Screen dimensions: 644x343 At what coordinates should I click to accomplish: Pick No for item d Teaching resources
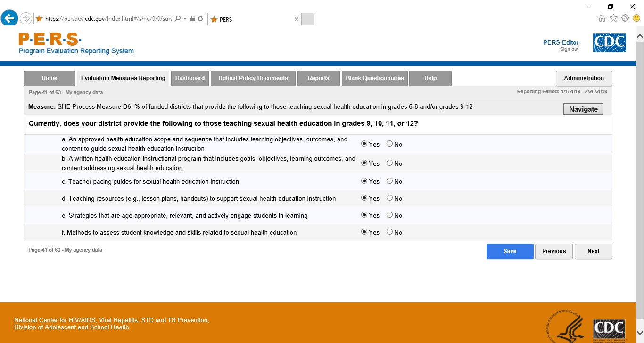click(389, 198)
